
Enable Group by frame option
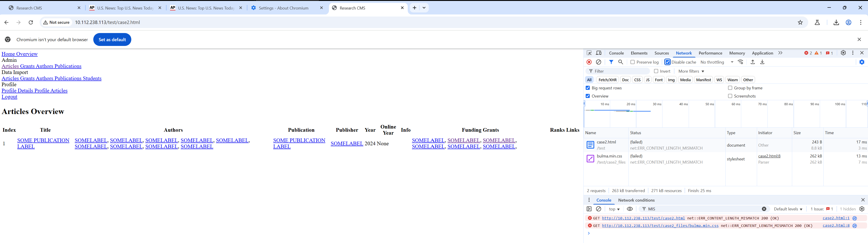tap(730, 88)
